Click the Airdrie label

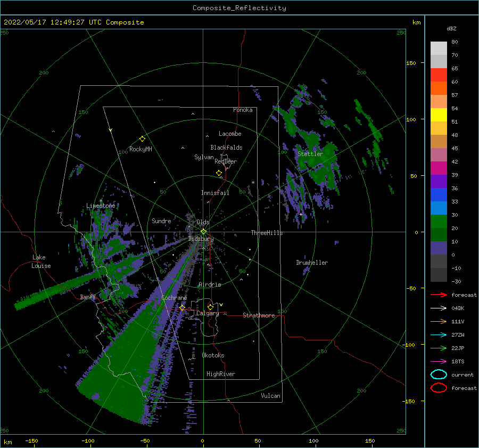pos(210,284)
